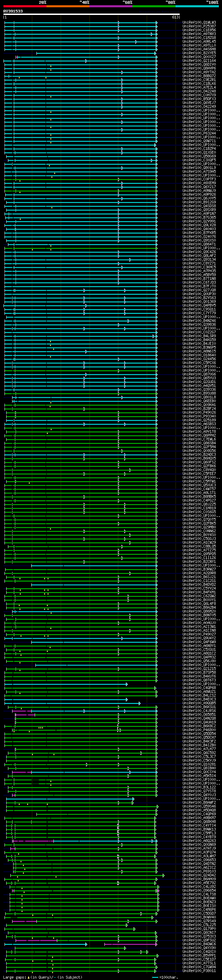Select the UniRef100_Q7YST8 row label
222x980 pixels.
pos(199,791)
